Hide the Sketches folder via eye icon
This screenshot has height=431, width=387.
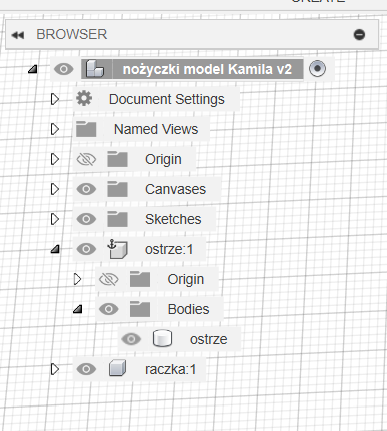point(86,219)
